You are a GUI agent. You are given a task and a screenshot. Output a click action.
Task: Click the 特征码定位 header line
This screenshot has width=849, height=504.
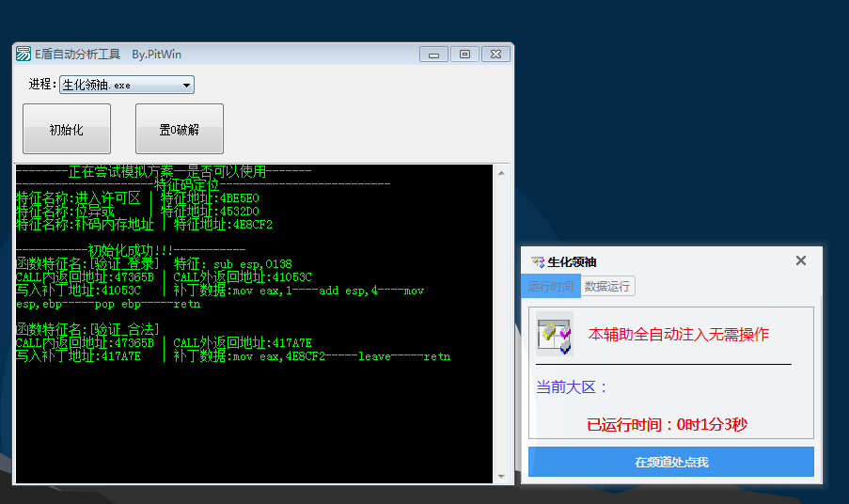pyautogui.click(x=203, y=184)
